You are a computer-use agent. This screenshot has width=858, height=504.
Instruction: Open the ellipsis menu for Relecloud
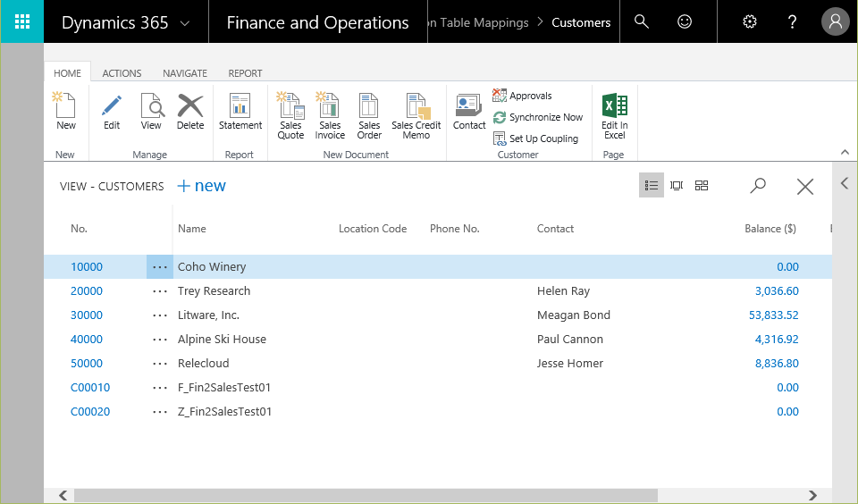coord(160,364)
